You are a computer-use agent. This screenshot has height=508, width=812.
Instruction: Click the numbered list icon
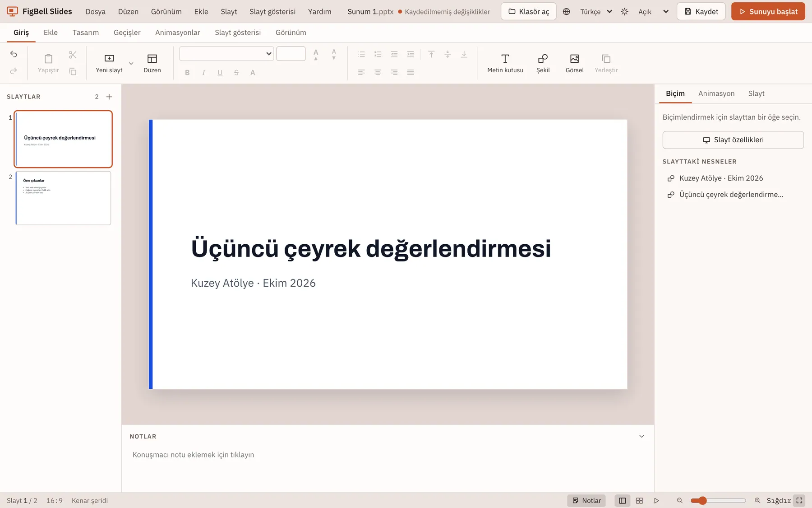point(378,54)
